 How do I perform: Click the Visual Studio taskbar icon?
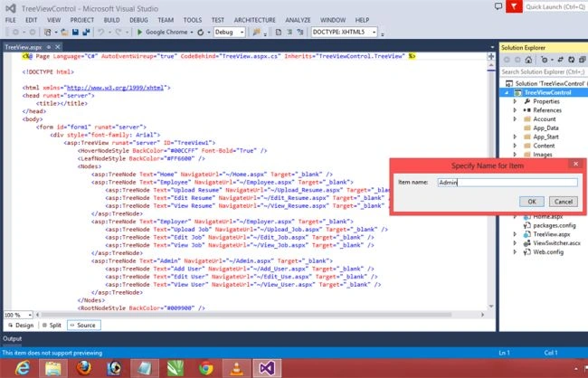[267, 368]
